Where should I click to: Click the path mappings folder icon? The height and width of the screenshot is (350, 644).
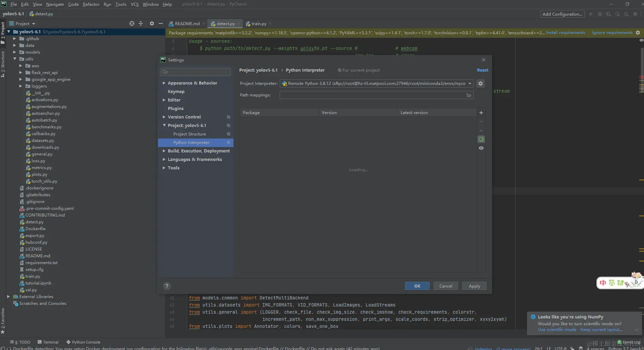tap(469, 95)
